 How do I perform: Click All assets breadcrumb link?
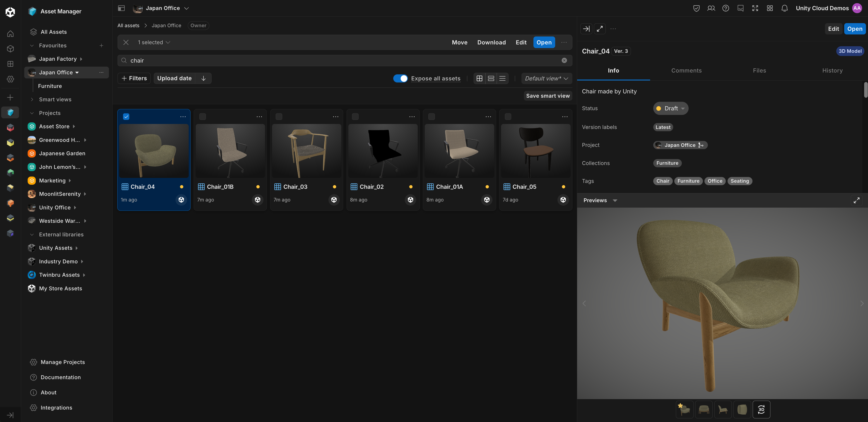pyautogui.click(x=128, y=25)
